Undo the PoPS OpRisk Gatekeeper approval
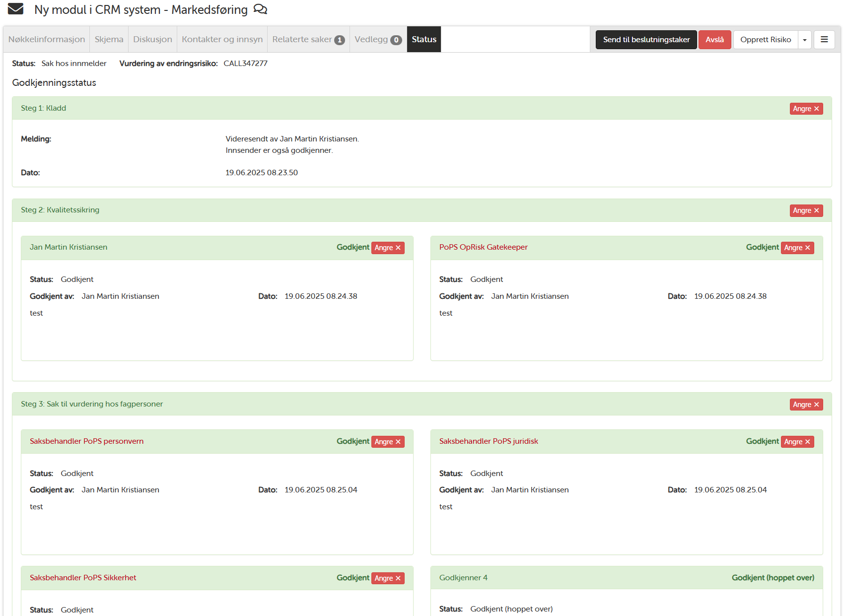847x616 pixels. (x=797, y=248)
